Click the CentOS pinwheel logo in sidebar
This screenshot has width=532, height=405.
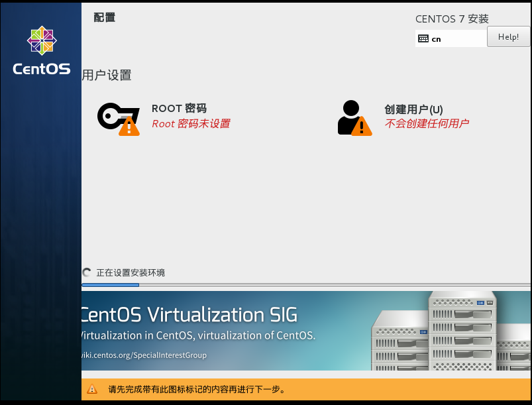(x=41, y=41)
